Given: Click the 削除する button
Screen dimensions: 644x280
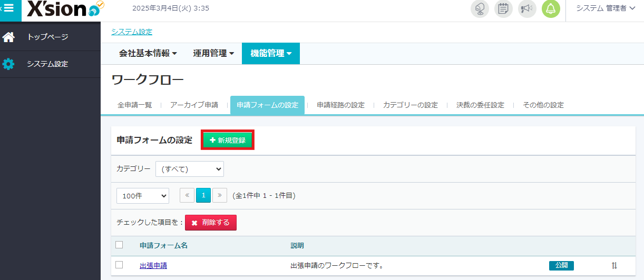Looking at the screenshot, I should tap(211, 223).
